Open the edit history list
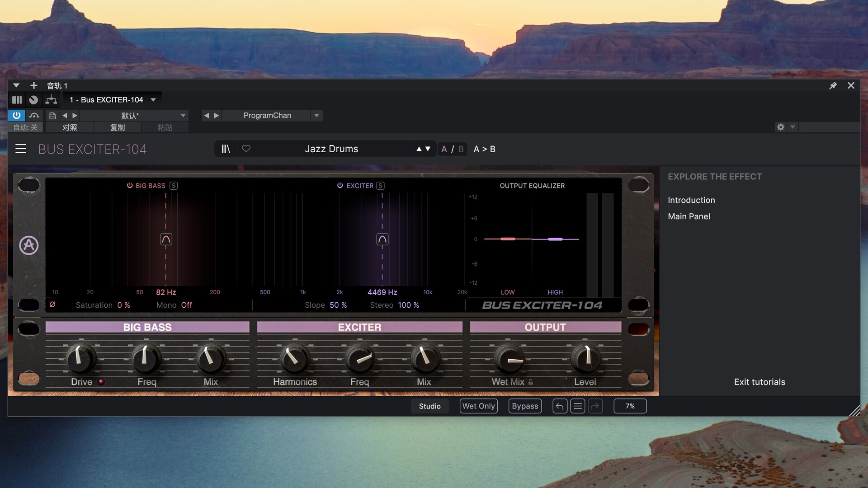868x488 pixels. [578, 406]
